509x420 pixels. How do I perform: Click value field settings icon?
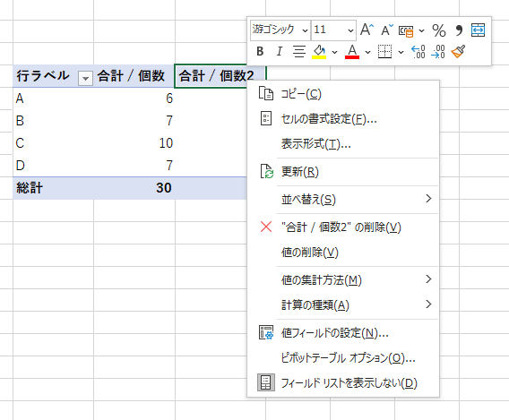[x=266, y=332]
